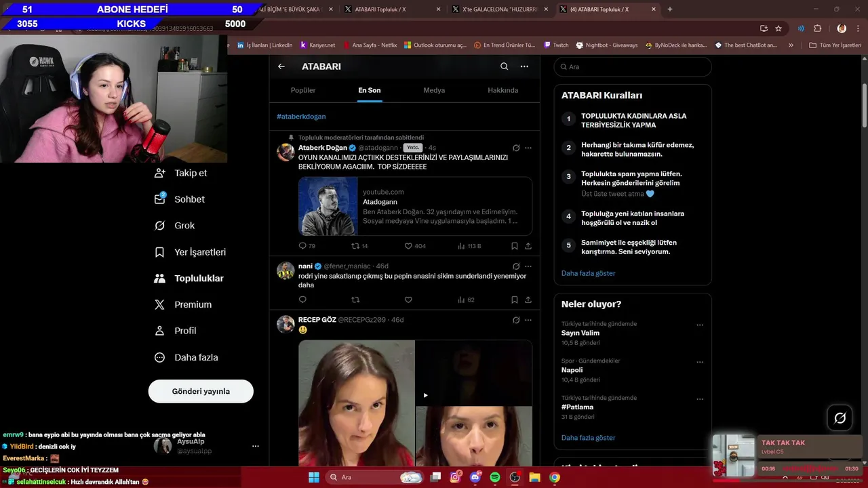Screen dimensions: 868x488
Task: Open Spotify from the taskbar
Action: pos(495,477)
